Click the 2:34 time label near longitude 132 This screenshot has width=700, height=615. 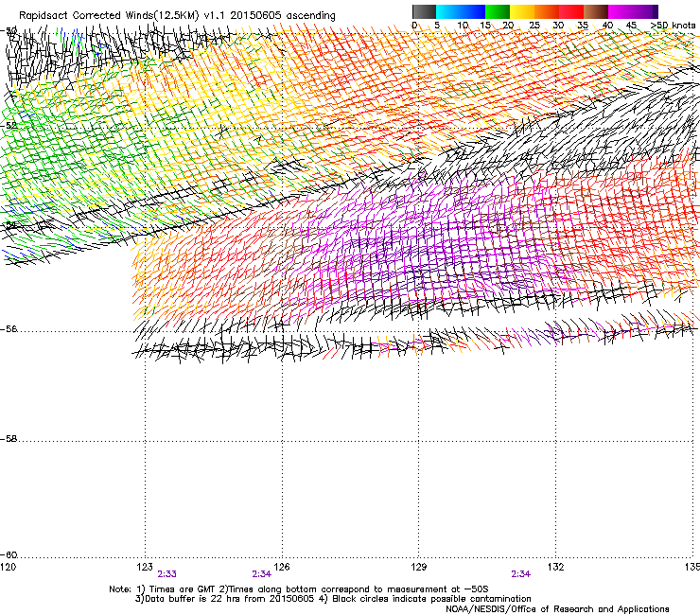pos(521,574)
